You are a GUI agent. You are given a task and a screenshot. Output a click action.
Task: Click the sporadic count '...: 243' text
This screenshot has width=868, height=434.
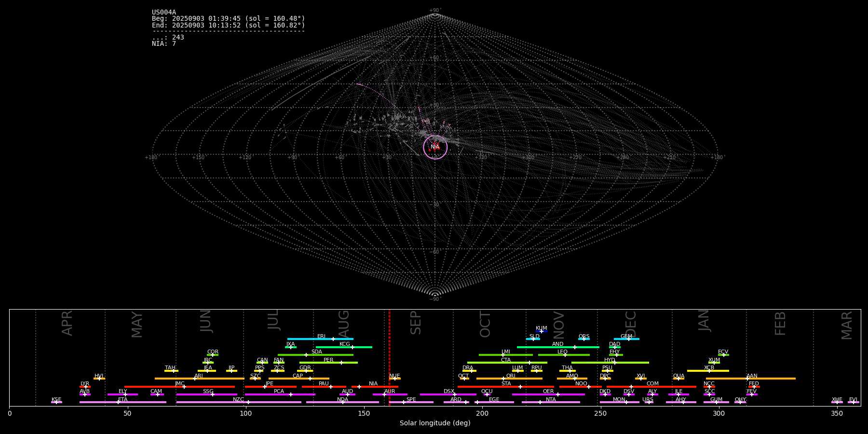[x=168, y=38]
